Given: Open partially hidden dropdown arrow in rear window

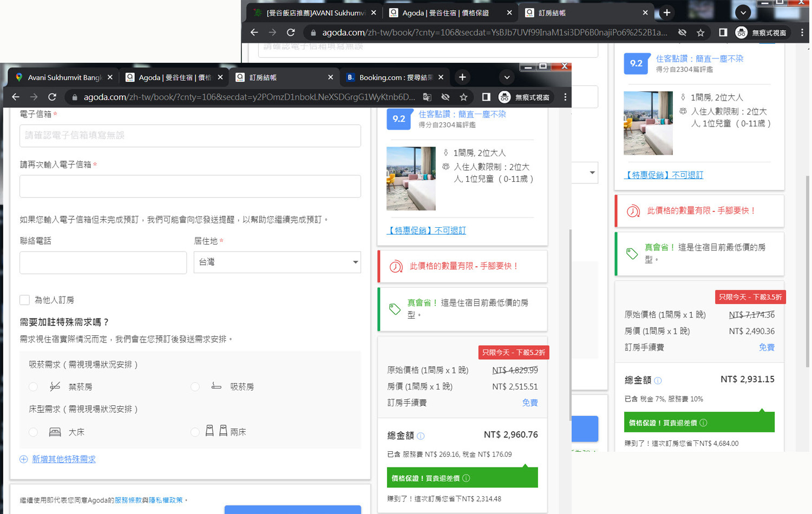Looking at the screenshot, I should 592,173.
